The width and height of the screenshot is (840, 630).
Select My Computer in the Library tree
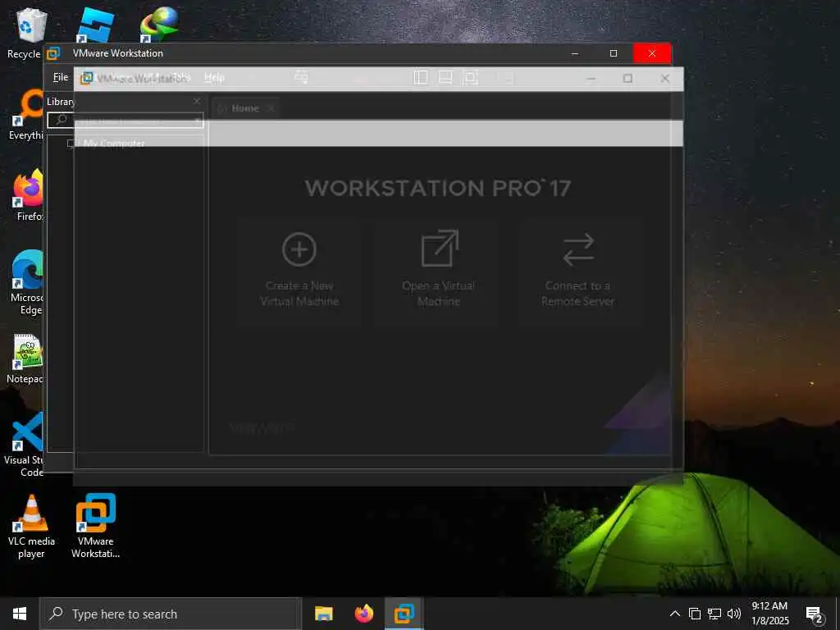point(113,143)
